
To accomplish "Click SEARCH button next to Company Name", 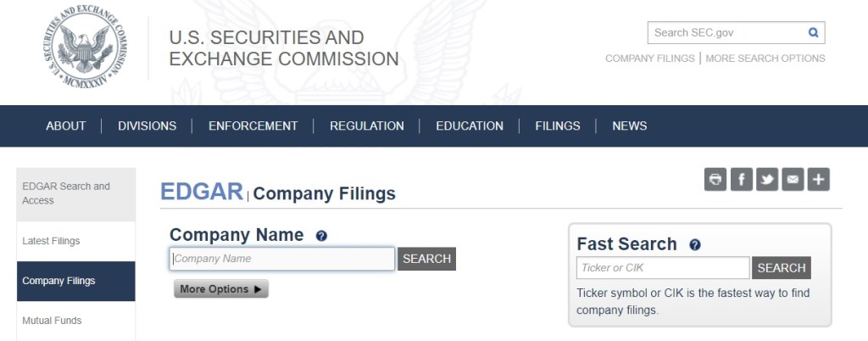I will (x=426, y=259).
